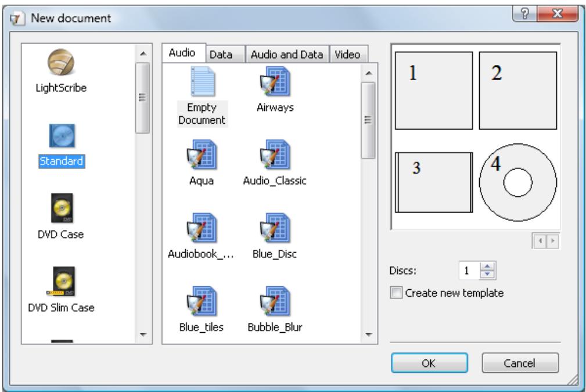Select preview section 3 inlay
586x392 pixels.
coord(434,182)
